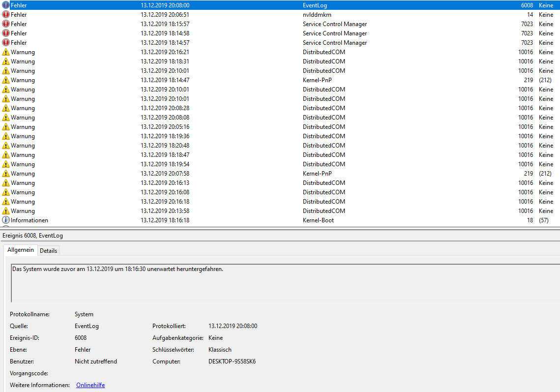This screenshot has height=392, width=560.
Task: Click Protokollname value System
Action: [x=84, y=314]
